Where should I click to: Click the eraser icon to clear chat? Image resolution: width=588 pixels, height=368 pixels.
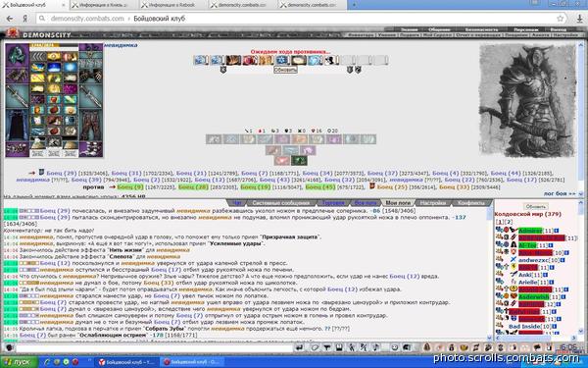[315, 347]
